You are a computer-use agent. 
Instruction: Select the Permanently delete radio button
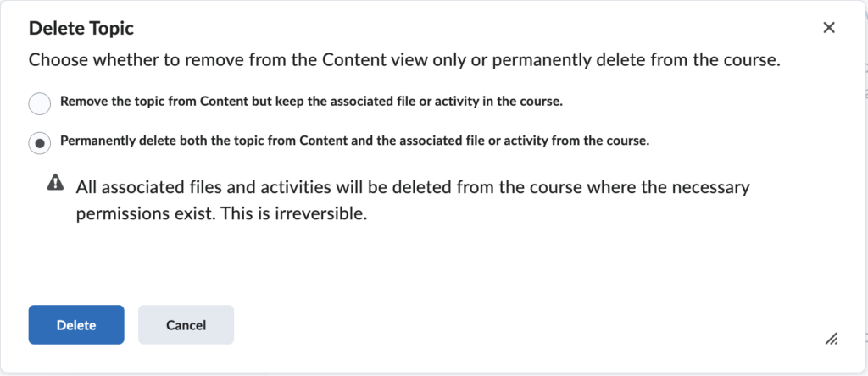click(40, 142)
